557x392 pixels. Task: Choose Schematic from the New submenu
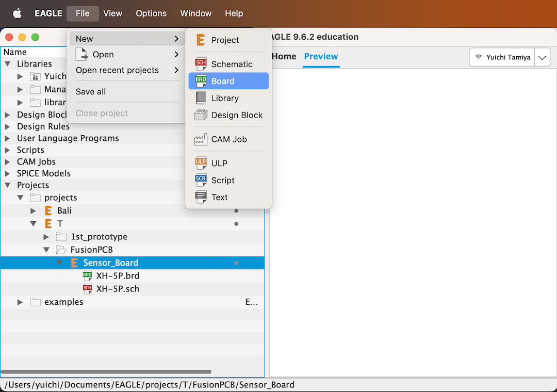pos(228,64)
